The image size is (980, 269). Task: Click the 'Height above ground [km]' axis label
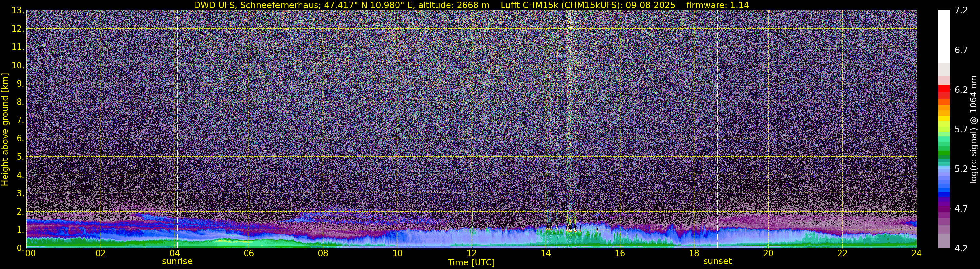[5, 129]
